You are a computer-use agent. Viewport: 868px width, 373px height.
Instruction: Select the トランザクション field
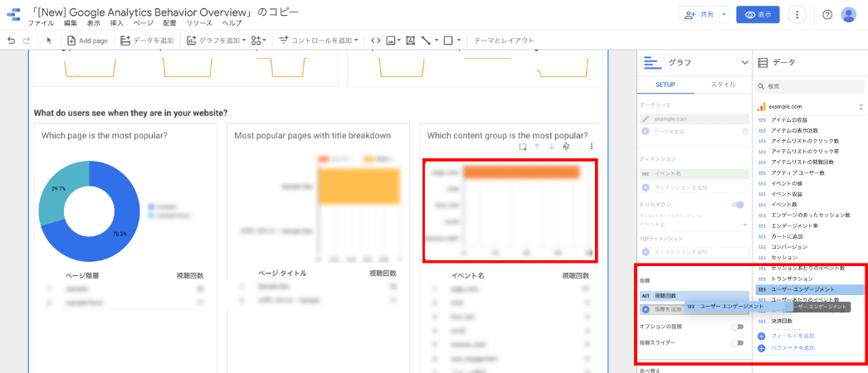point(792,279)
